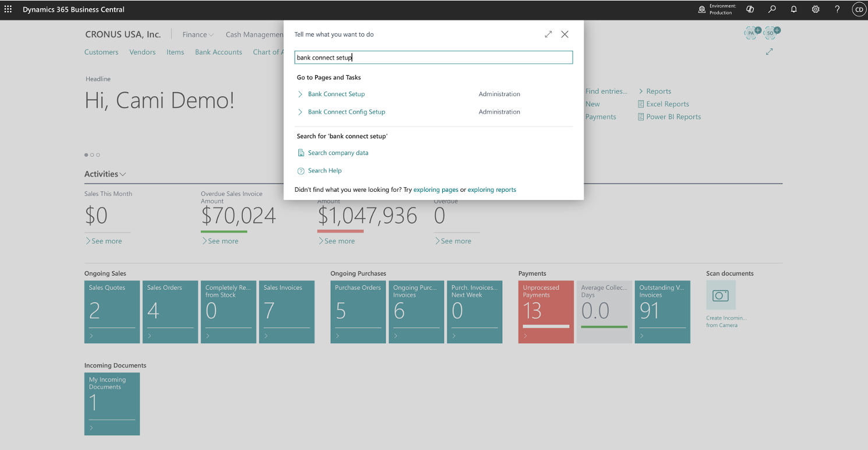Screen dimensions: 868x450
Task: Open the Customers navigation item
Action: [101, 52]
